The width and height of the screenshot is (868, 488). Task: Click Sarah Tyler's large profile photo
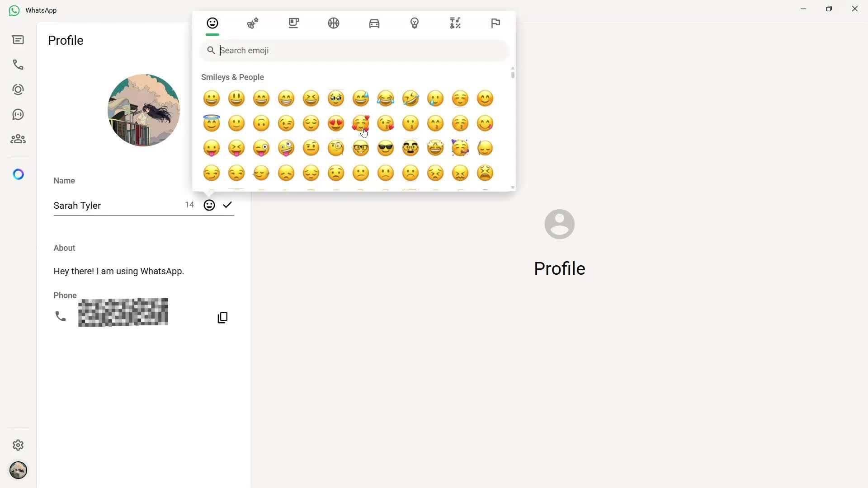[143, 110]
